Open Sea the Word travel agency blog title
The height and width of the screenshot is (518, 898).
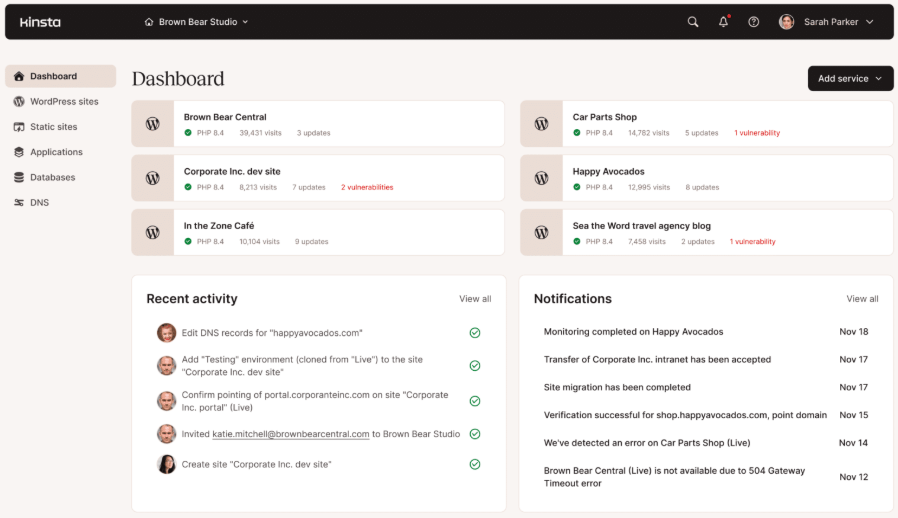pos(641,226)
